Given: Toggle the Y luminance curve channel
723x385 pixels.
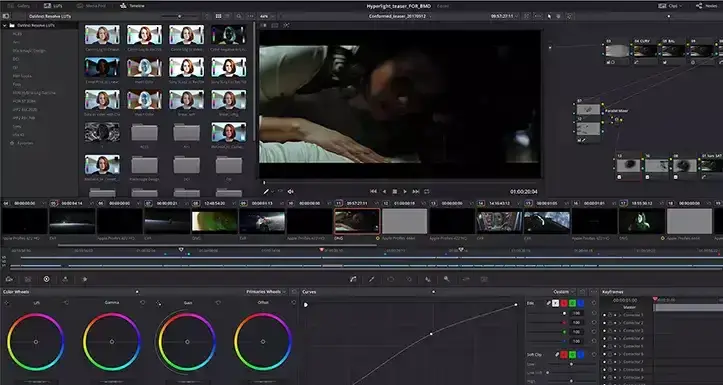Looking at the screenshot, I should coord(555,303).
